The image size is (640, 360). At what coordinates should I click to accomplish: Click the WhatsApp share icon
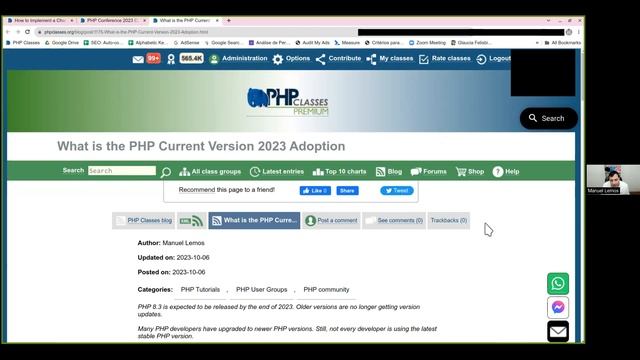tap(558, 284)
